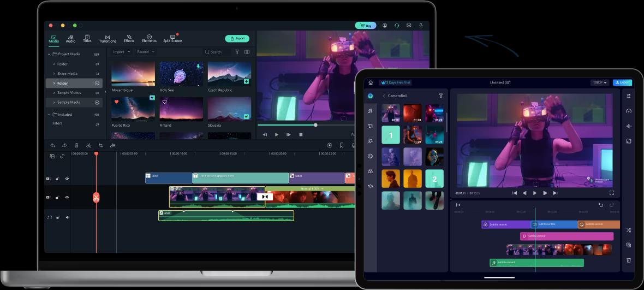Open audio waveform icon on tablet right panel

[x=629, y=126]
